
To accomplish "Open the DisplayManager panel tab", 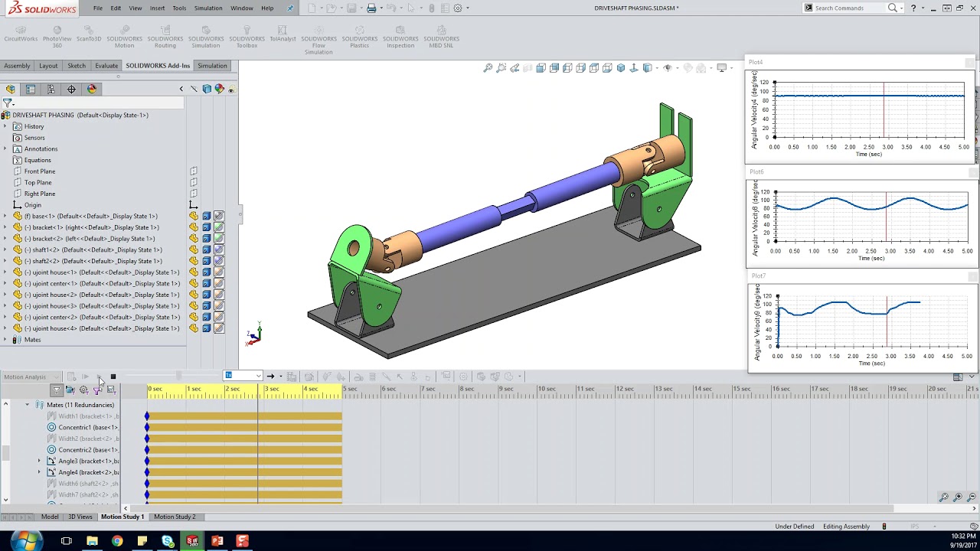I will (x=92, y=89).
